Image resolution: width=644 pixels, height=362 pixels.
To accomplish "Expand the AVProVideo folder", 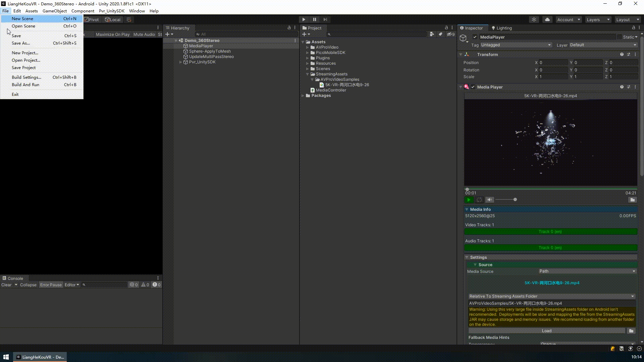I will coord(308,47).
